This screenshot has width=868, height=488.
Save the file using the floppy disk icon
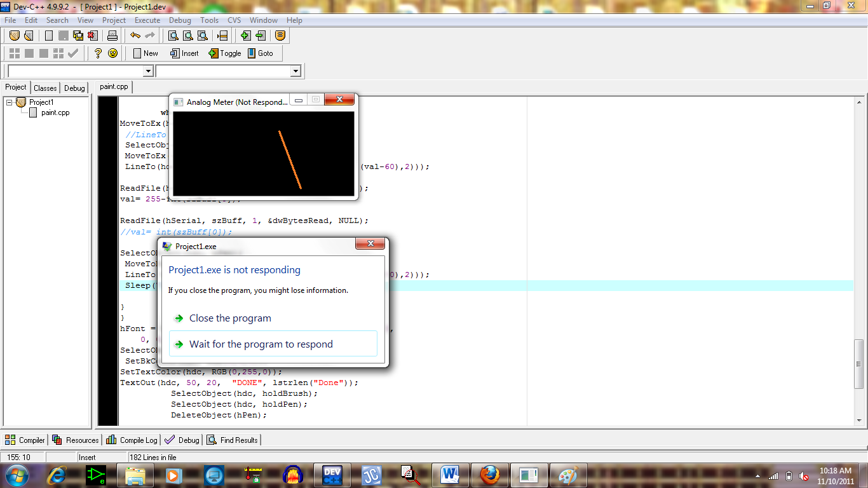[77, 36]
